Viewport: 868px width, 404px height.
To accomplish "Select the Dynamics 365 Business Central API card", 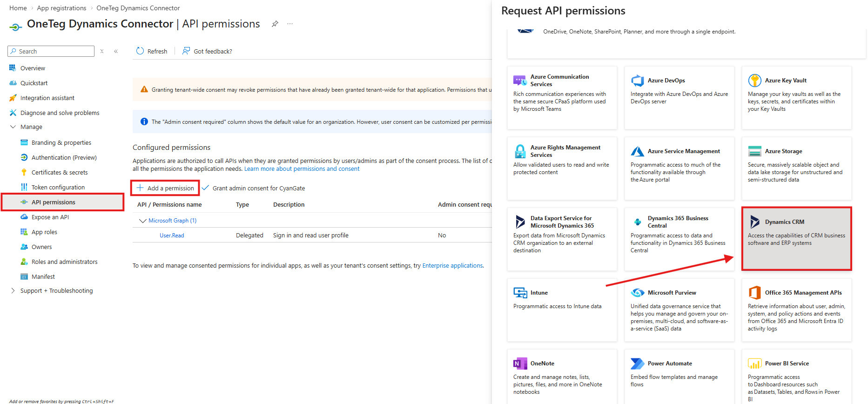I will coord(679,239).
